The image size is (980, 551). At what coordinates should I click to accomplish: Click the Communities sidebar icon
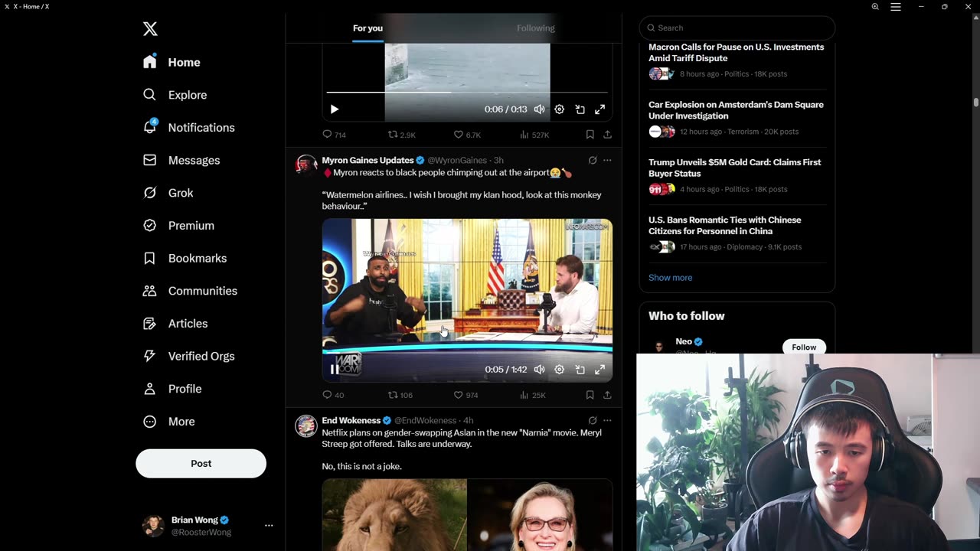pos(150,291)
